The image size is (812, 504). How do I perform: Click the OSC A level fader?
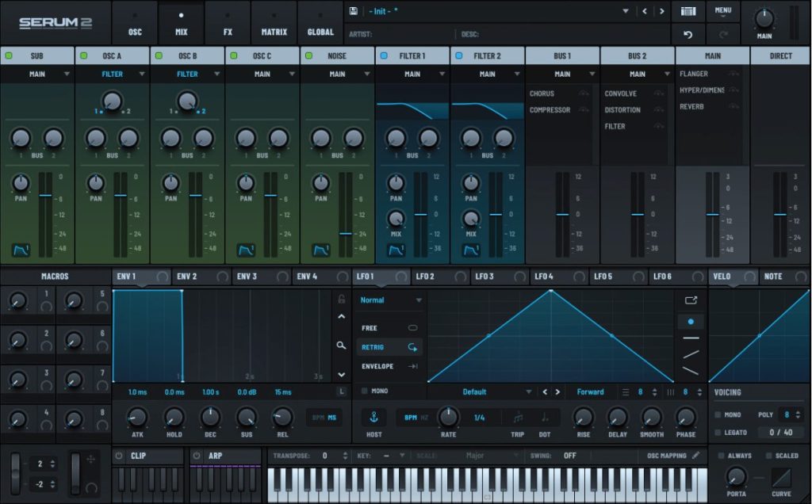[x=121, y=195]
